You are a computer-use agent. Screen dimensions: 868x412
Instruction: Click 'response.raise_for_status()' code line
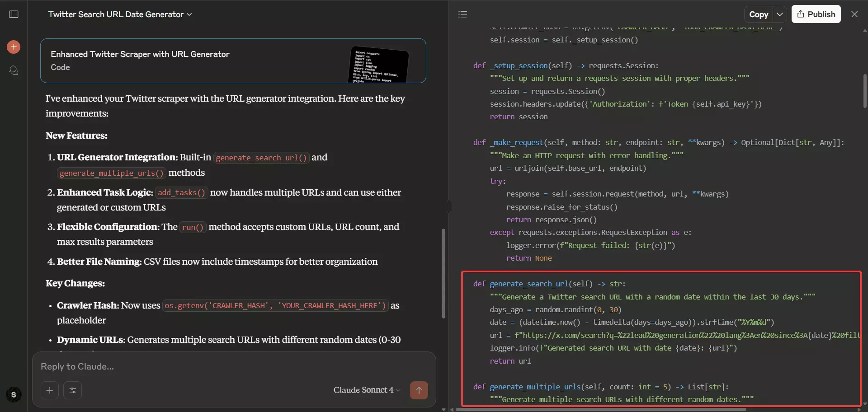[561, 207]
